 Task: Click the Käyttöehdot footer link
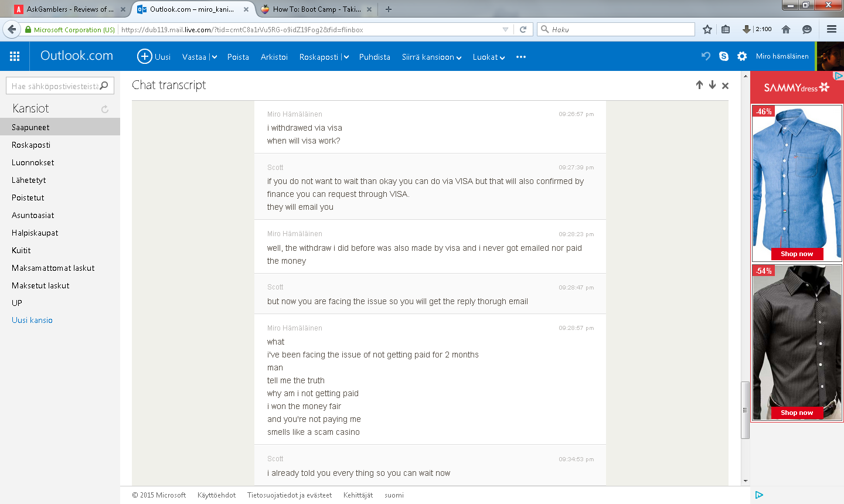216,495
